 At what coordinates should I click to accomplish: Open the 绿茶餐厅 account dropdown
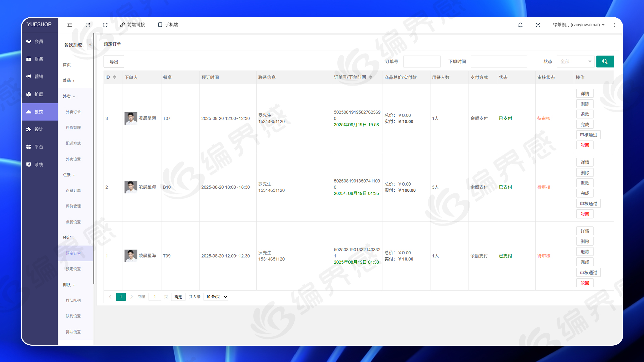[579, 25]
